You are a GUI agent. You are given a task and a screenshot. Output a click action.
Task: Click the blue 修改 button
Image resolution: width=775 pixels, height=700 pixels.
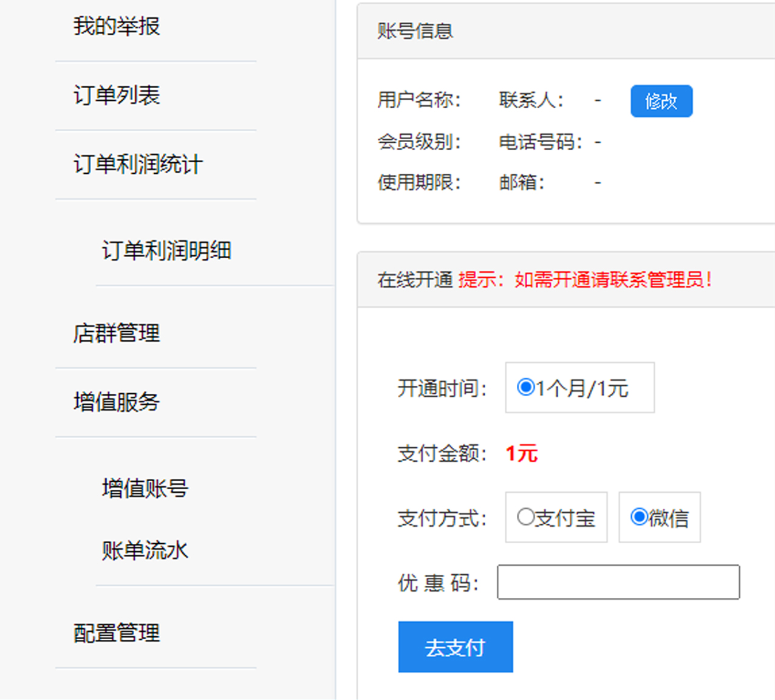click(x=661, y=101)
